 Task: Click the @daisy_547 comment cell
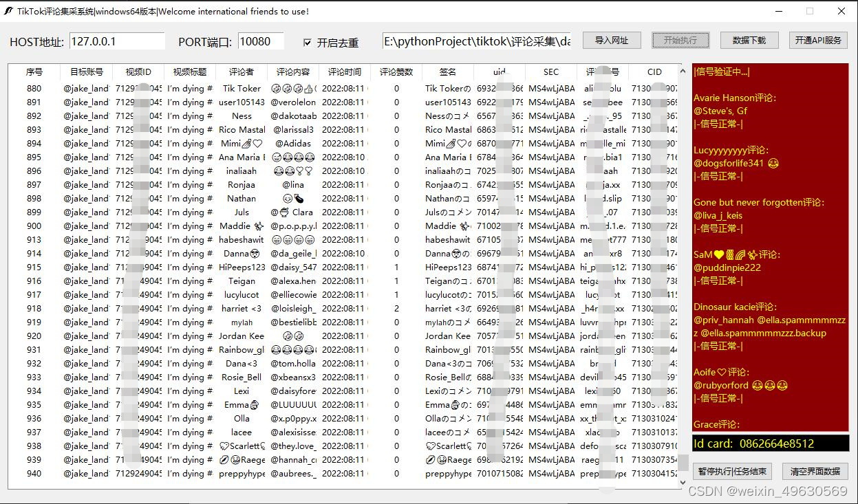click(x=293, y=267)
